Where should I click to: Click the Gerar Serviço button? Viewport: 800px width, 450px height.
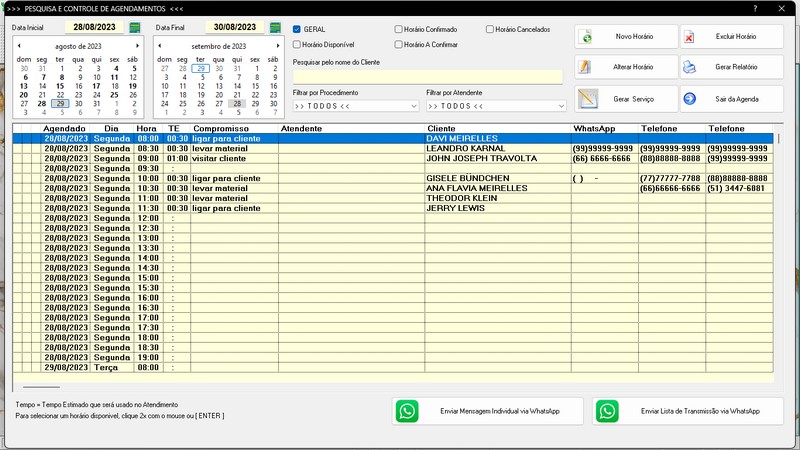(626, 98)
